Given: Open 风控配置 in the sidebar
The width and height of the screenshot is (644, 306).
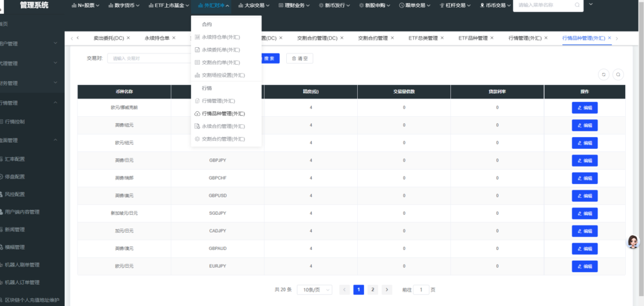Looking at the screenshot, I should point(15,194).
